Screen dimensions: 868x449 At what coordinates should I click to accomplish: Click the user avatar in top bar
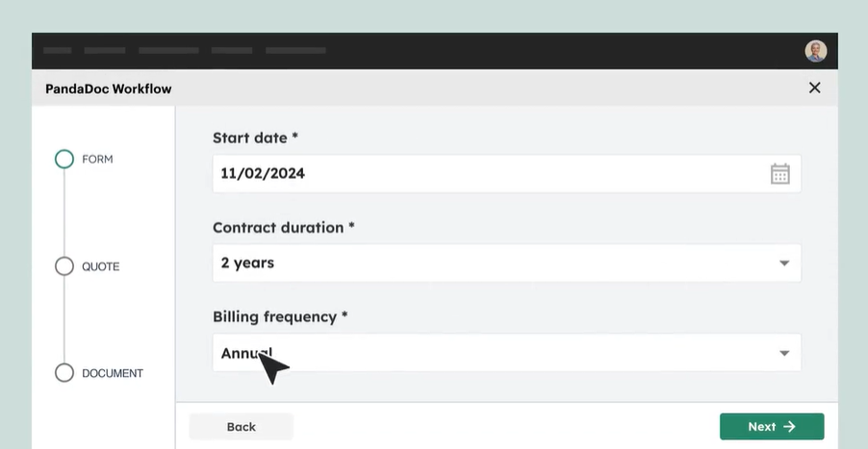(815, 51)
